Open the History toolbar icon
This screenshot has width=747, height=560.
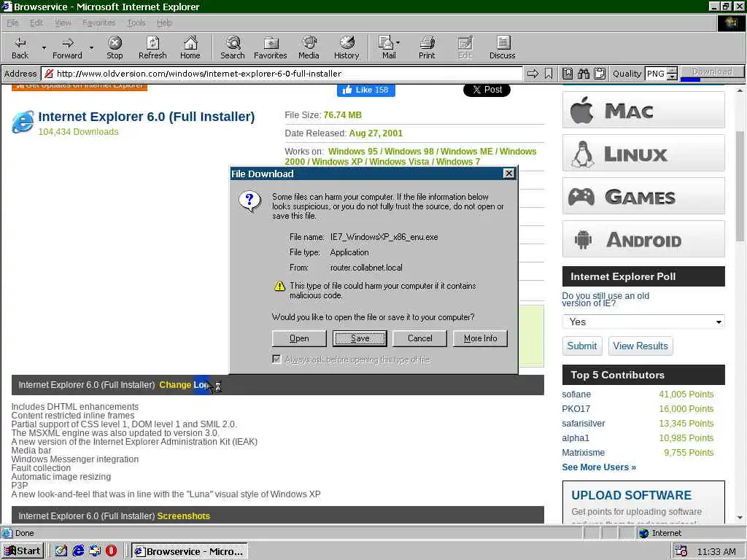pos(347,47)
